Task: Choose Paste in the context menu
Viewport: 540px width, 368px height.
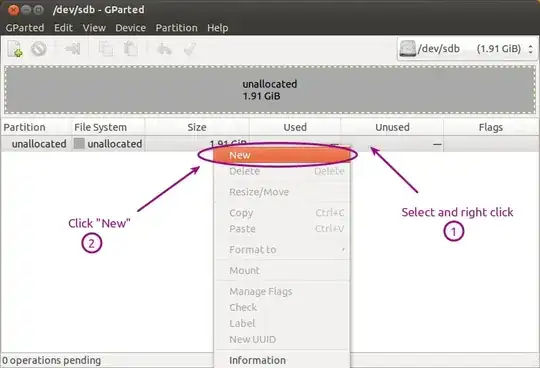Action: point(282,229)
